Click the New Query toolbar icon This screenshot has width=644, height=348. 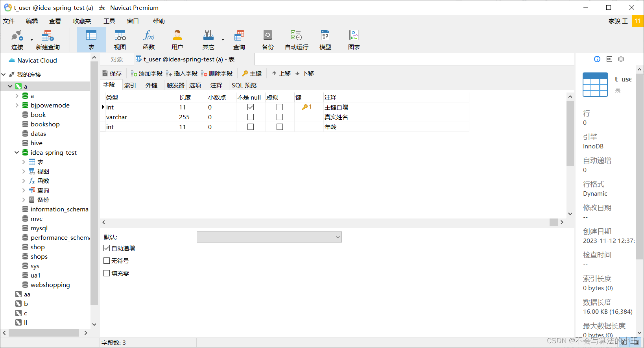pos(48,40)
